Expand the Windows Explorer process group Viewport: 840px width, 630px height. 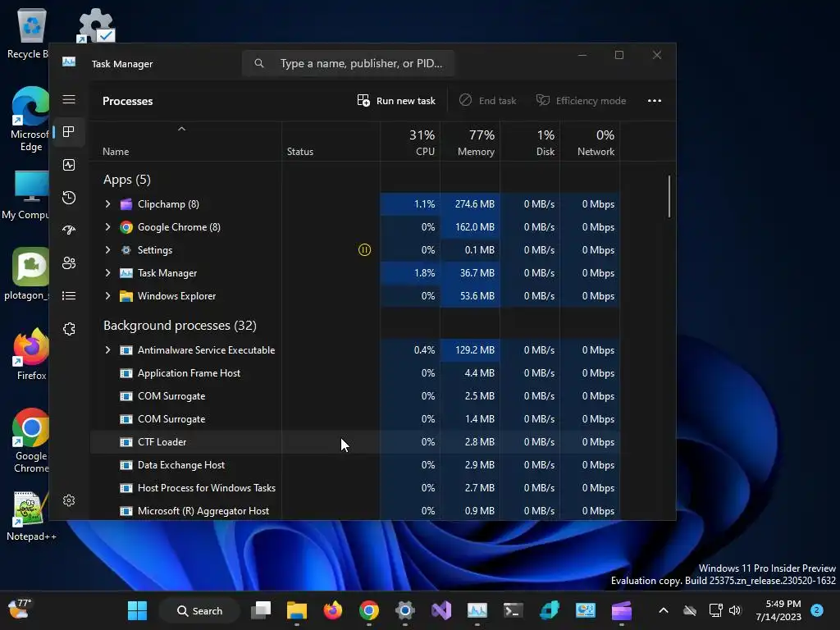click(x=107, y=295)
